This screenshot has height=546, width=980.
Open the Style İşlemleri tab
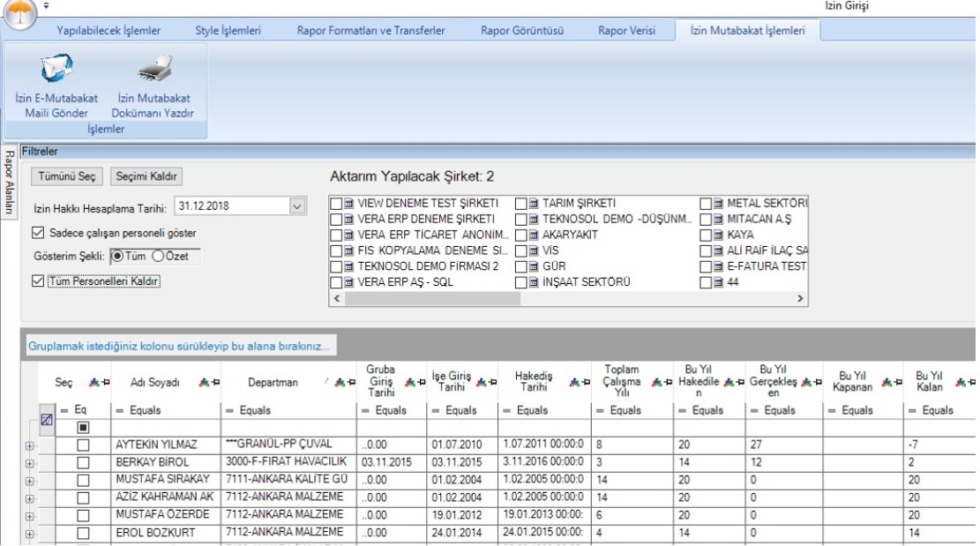[228, 31]
